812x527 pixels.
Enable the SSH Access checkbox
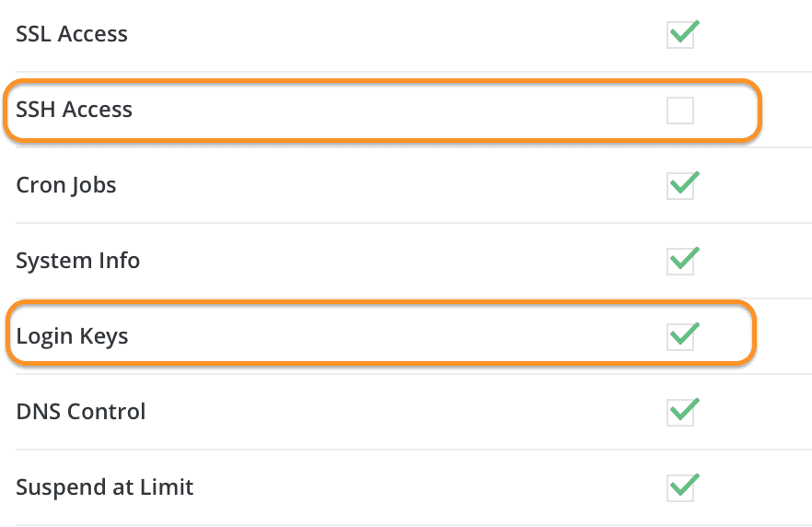pos(680,111)
